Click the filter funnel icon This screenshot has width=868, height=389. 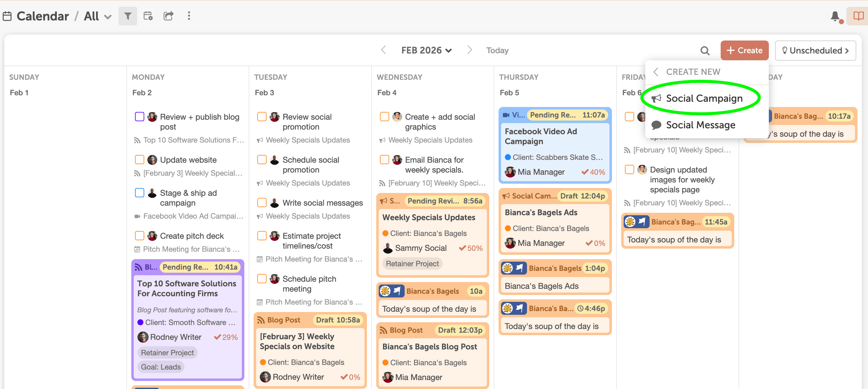pyautogui.click(x=128, y=16)
